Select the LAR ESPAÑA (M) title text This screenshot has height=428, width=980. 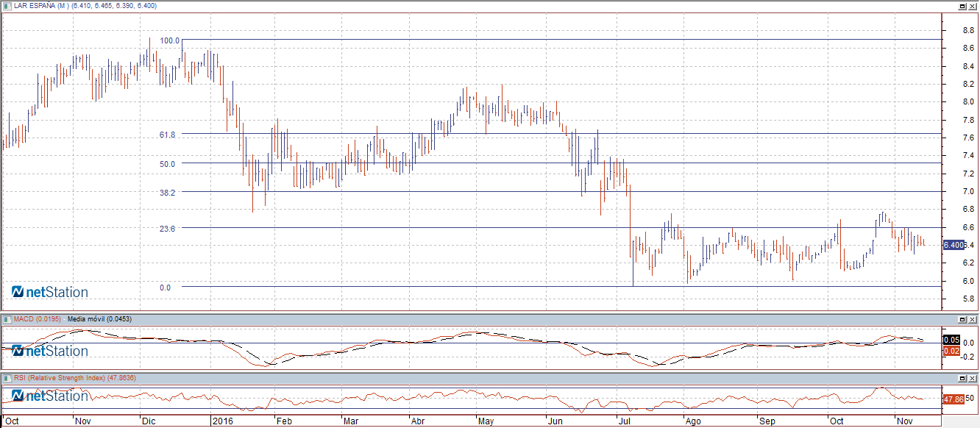click(x=41, y=5)
